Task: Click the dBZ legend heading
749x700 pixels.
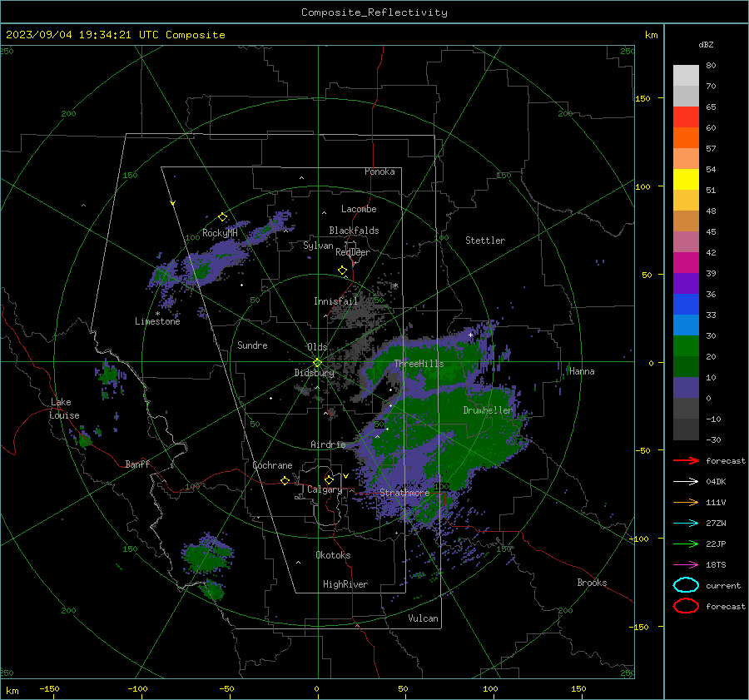Action: (706, 44)
